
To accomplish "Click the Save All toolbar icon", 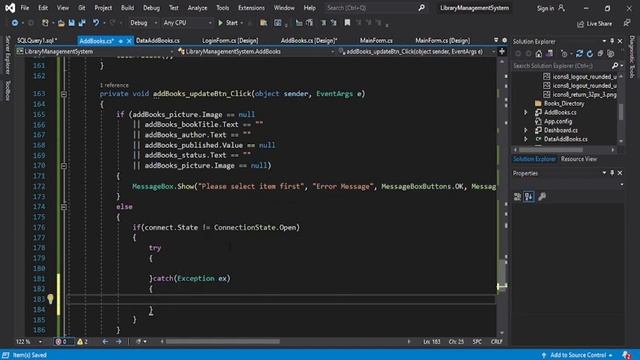I will 82,23.
